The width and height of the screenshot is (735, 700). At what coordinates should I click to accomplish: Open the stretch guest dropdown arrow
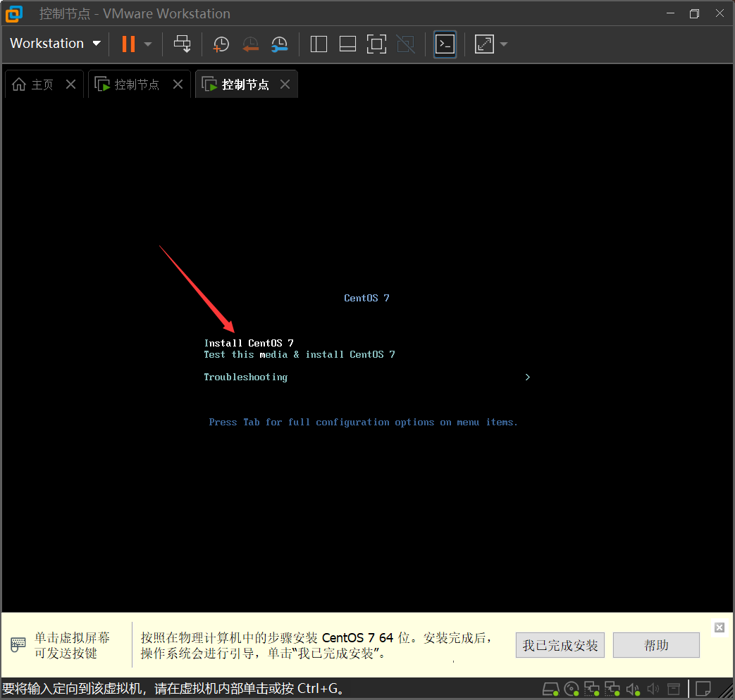pyautogui.click(x=504, y=44)
